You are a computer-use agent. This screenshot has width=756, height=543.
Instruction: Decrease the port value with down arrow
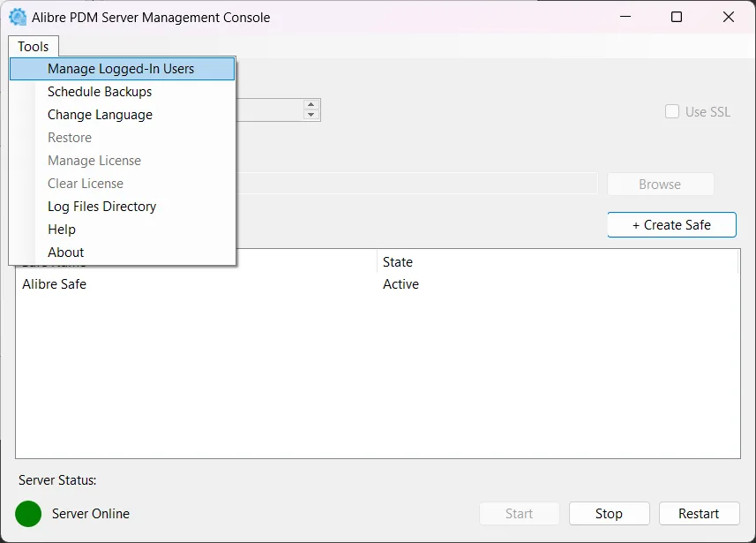tap(311, 115)
